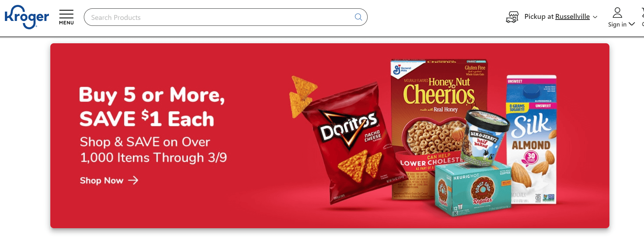
Task: Expand the Pickup location chevron
Action: pos(595,17)
